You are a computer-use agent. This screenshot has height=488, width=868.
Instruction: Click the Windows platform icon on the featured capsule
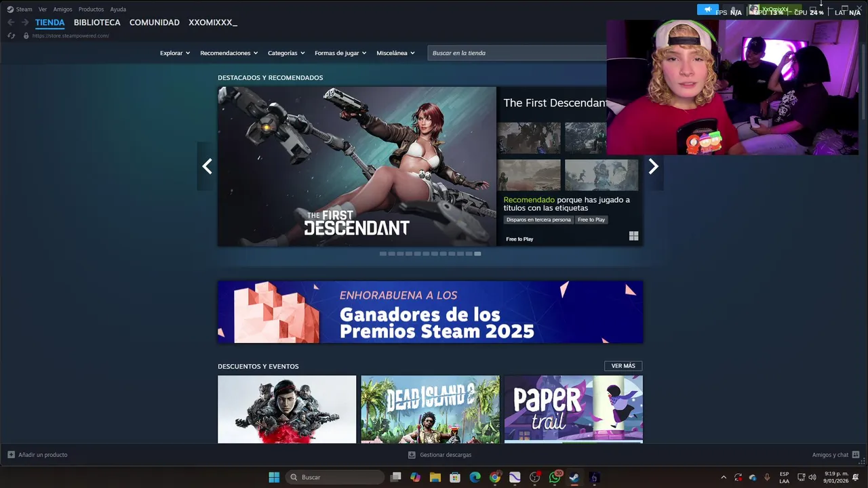pyautogui.click(x=633, y=236)
